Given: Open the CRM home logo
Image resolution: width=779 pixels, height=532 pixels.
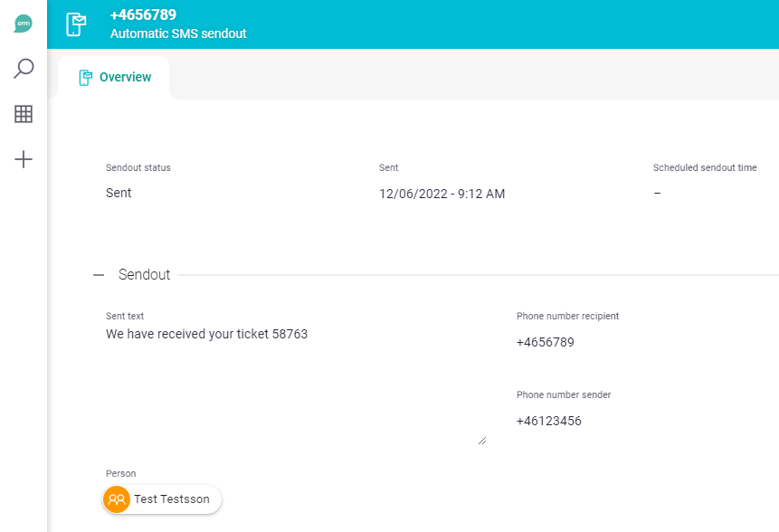Looking at the screenshot, I should [x=23, y=24].
